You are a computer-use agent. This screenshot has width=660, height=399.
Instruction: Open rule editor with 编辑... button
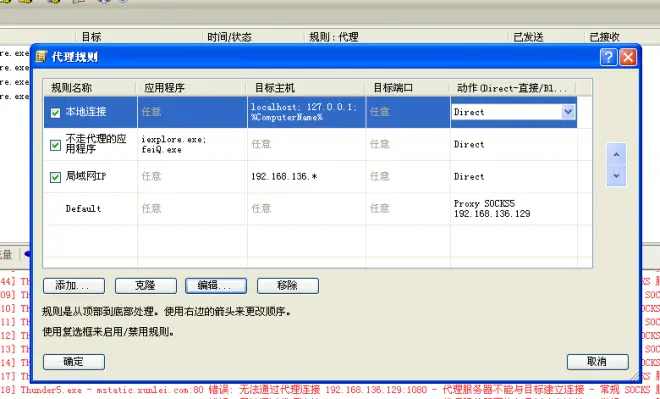click(x=216, y=286)
